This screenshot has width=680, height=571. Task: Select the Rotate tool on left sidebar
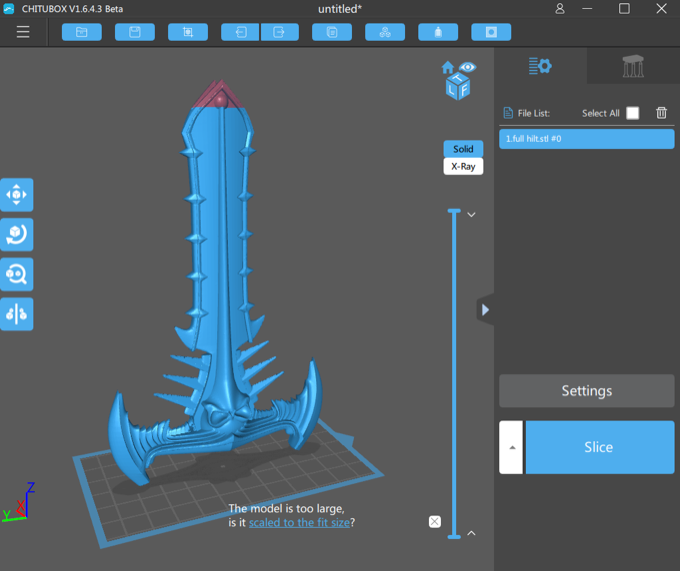click(x=16, y=235)
